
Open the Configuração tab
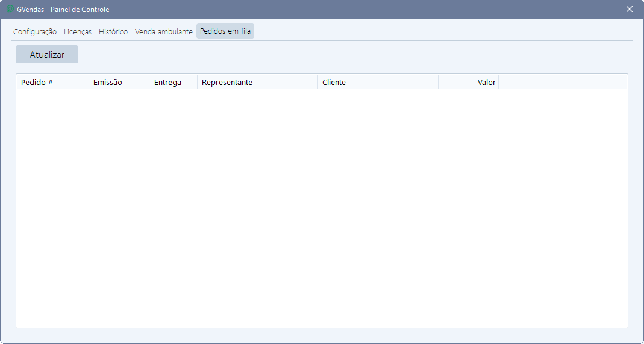tap(35, 31)
